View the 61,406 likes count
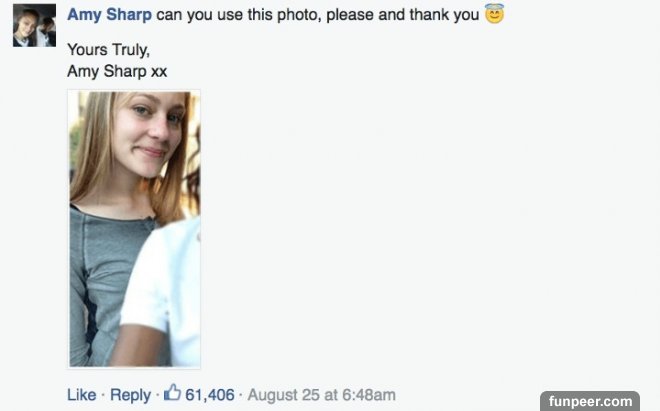660x411 pixels. (x=210, y=395)
